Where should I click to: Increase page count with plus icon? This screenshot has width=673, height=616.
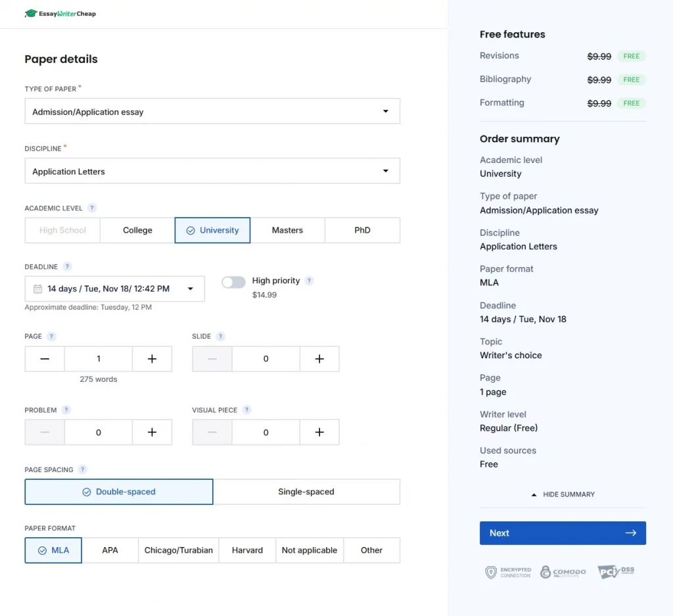(x=152, y=359)
